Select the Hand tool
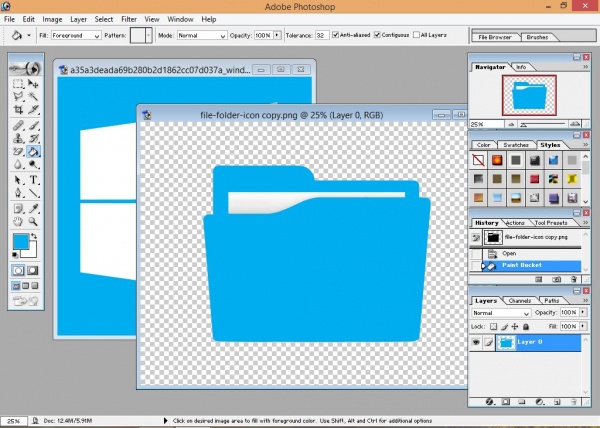600x428 pixels. (x=18, y=222)
